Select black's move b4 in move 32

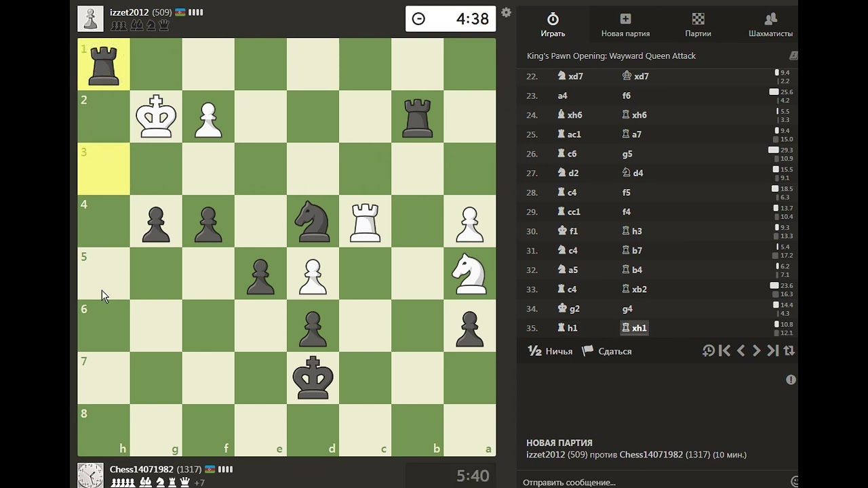click(x=632, y=270)
